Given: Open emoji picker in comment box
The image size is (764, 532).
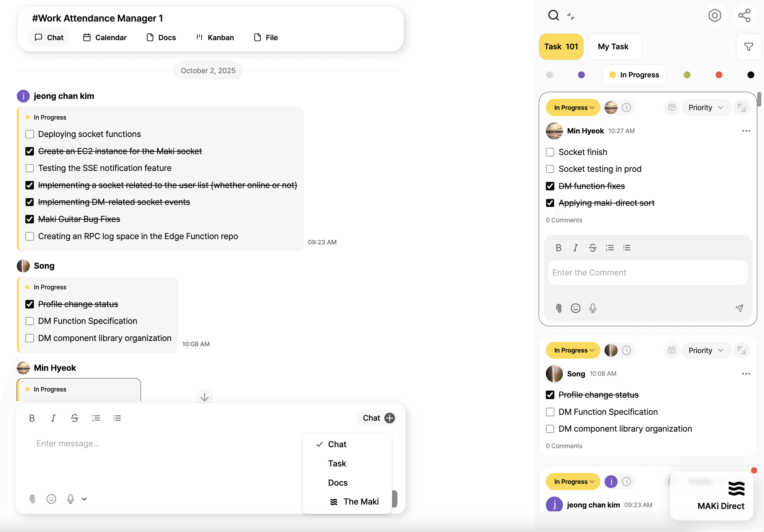Looking at the screenshot, I should 575,308.
